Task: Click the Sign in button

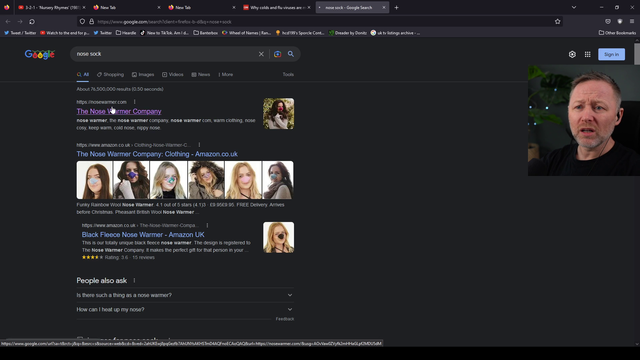Action: point(611,54)
